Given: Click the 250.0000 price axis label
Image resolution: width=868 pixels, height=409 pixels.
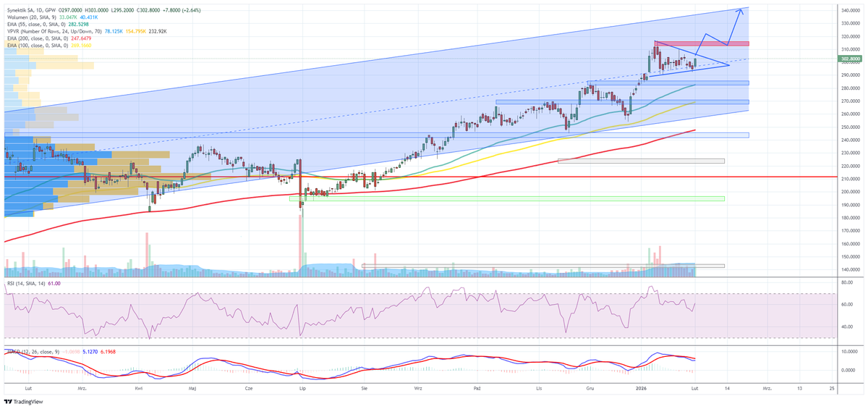Looking at the screenshot, I should (851, 127).
